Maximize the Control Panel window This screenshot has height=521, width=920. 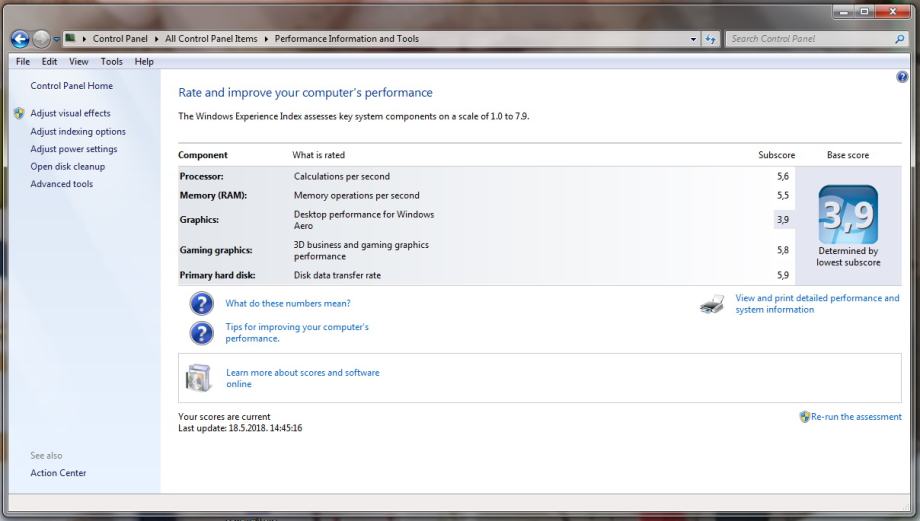click(x=864, y=11)
